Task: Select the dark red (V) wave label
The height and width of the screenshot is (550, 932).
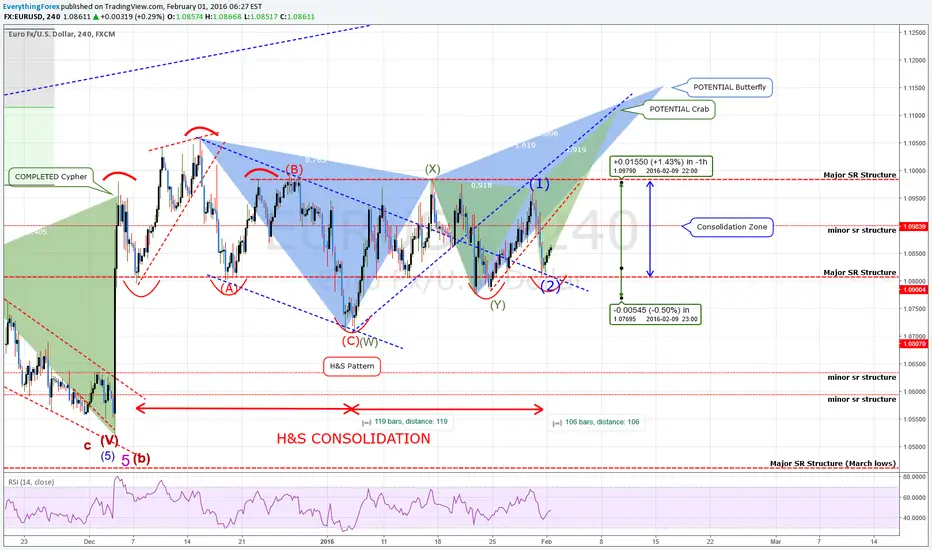Action: [109, 441]
